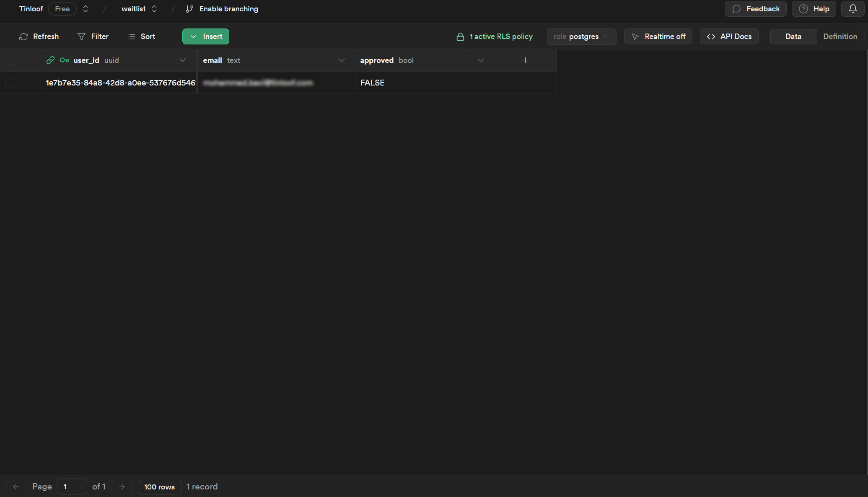Click the notifications bell icon
Image resolution: width=868 pixels, height=497 pixels.
tap(852, 9)
